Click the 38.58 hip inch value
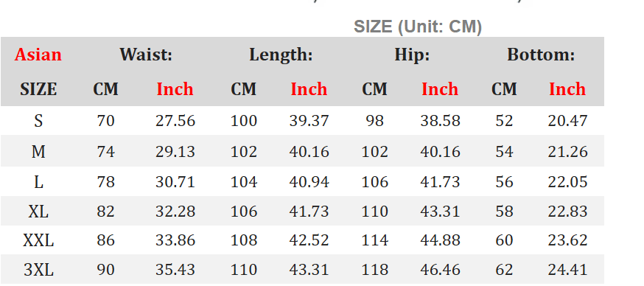The height and width of the screenshot is (286, 644). [x=440, y=121]
